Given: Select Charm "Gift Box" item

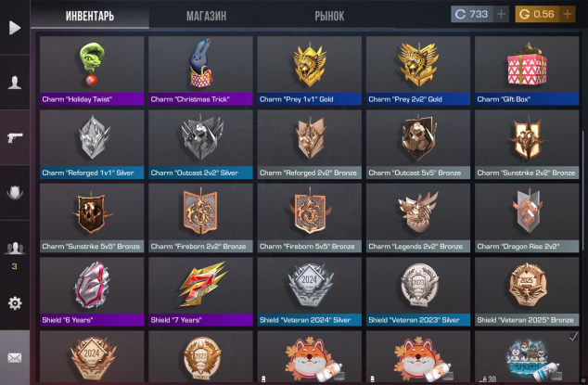Looking at the screenshot, I should (x=527, y=71).
